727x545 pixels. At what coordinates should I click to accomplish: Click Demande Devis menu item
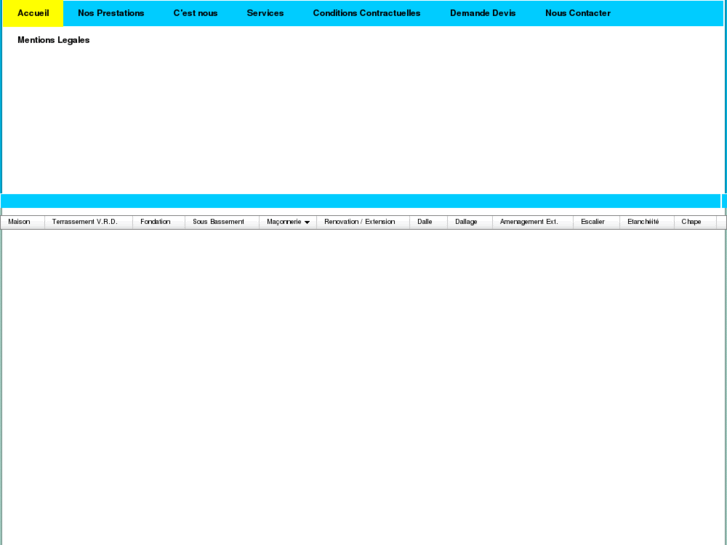click(483, 13)
